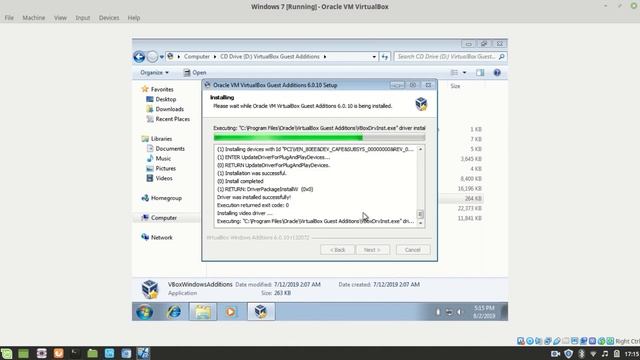Open the Machine menu
Viewport: 640px width, 360px height.
click(34, 18)
